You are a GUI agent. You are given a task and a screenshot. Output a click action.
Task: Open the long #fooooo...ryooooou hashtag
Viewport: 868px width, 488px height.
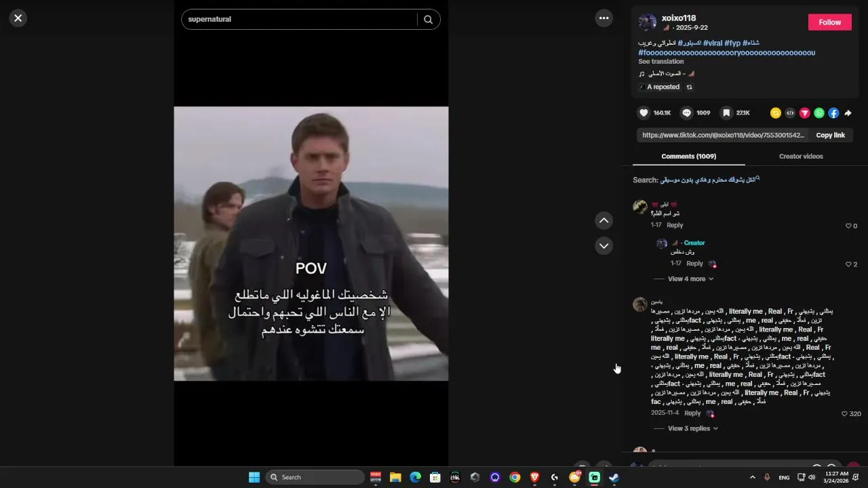726,52
